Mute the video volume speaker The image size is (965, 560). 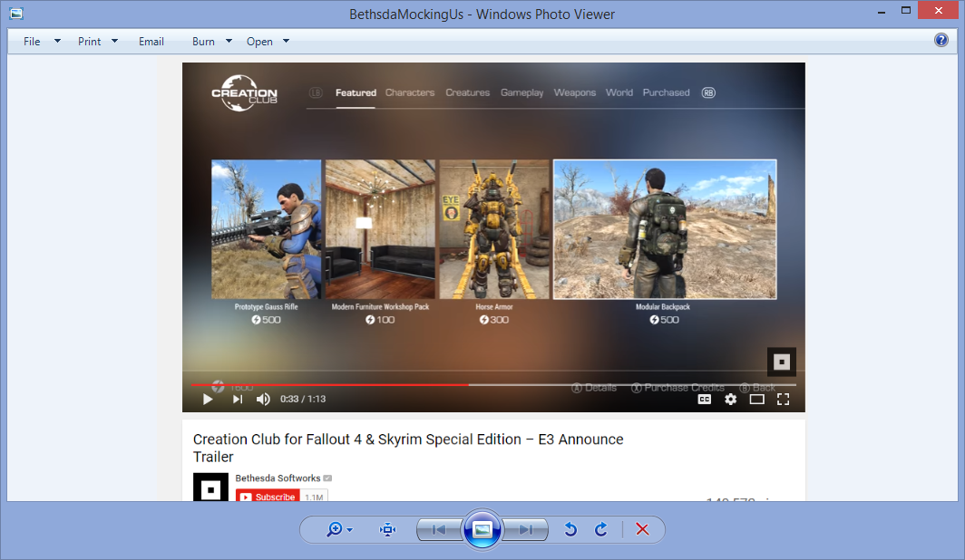coord(263,400)
